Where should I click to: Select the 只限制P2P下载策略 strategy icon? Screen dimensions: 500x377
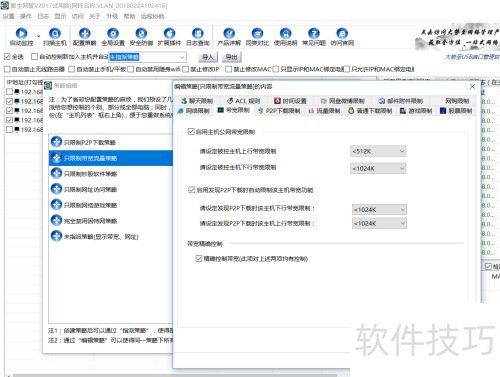tap(56, 142)
